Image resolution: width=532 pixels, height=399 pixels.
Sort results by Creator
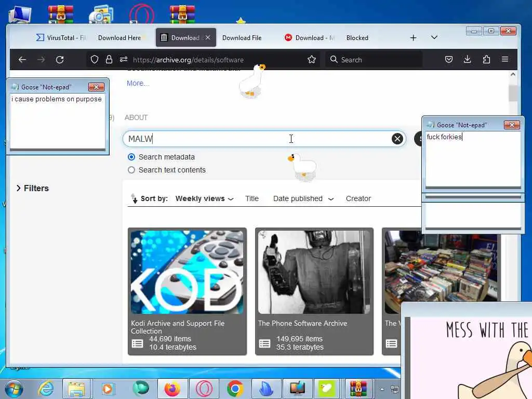point(358,198)
